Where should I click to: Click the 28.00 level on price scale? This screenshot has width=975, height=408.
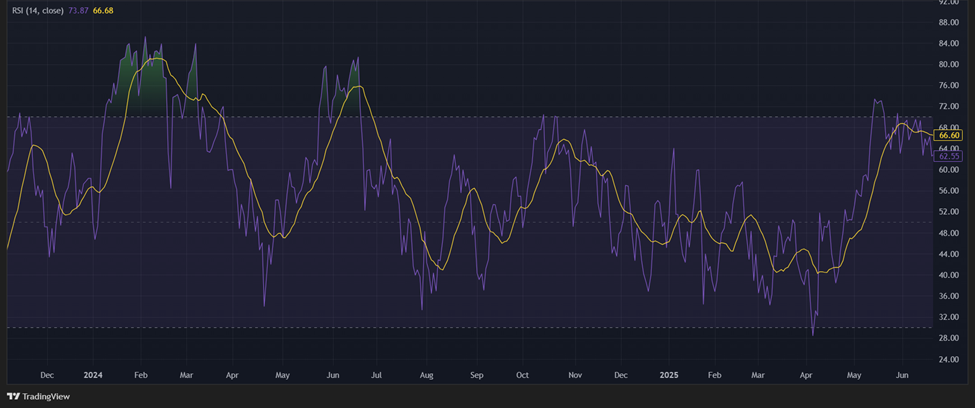(x=948, y=338)
